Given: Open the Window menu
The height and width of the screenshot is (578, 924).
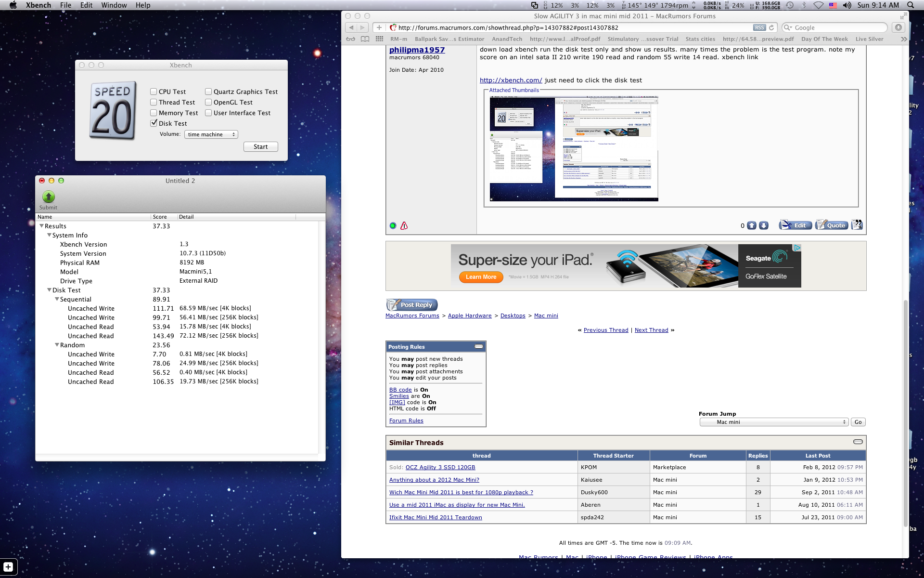Looking at the screenshot, I should click(114, 5).
